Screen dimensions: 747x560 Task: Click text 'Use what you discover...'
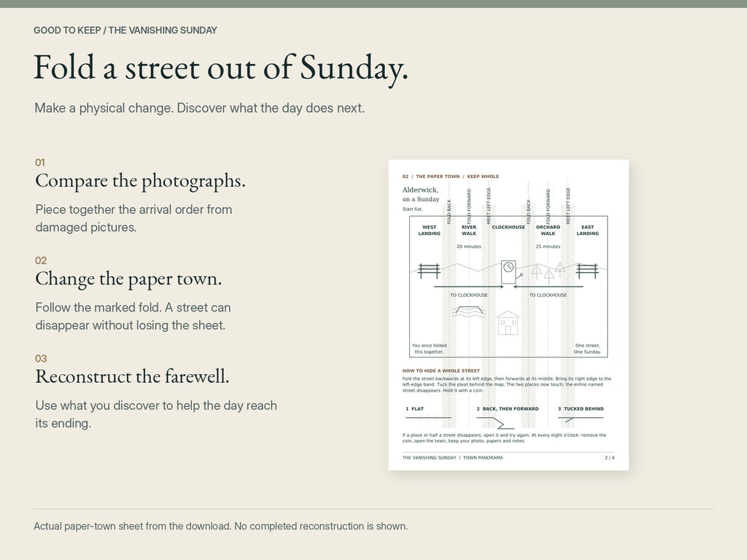(156, 414)
